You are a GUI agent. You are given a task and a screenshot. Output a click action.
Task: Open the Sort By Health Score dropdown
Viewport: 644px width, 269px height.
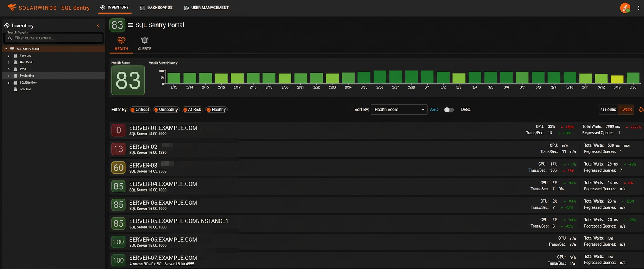pyautogui.click(x=399, y=110)
